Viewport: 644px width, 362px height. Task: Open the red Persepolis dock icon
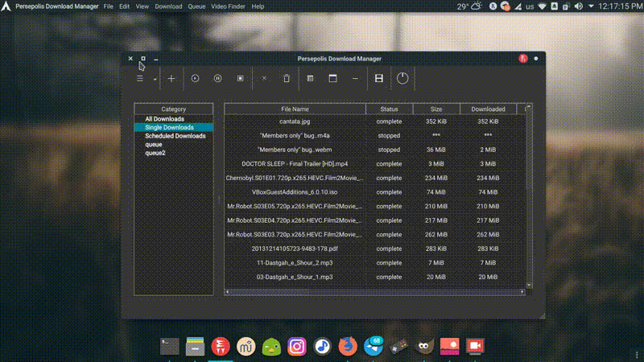pos(221,347)
